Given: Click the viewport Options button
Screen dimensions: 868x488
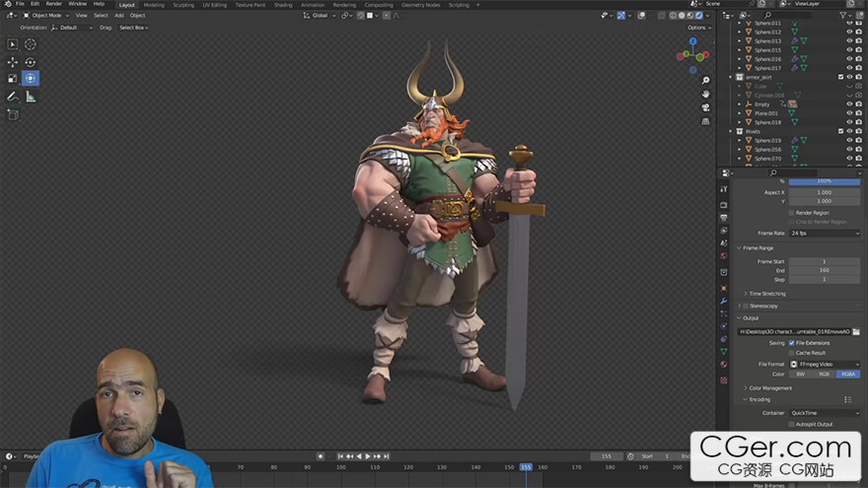Looking at the screenshot, I should (698, 28).
